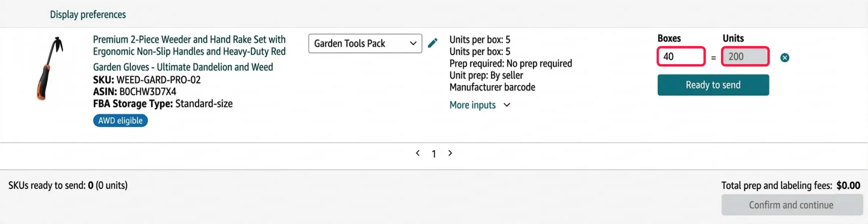Click Ready to send for WEED-GARD-PRO-02
Viewport: 868px width, 224px height.
[713, 85]
